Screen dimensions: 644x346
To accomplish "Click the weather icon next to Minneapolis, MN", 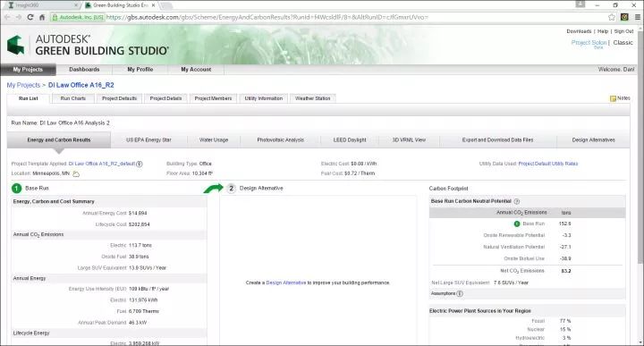I will pos(76,173).
